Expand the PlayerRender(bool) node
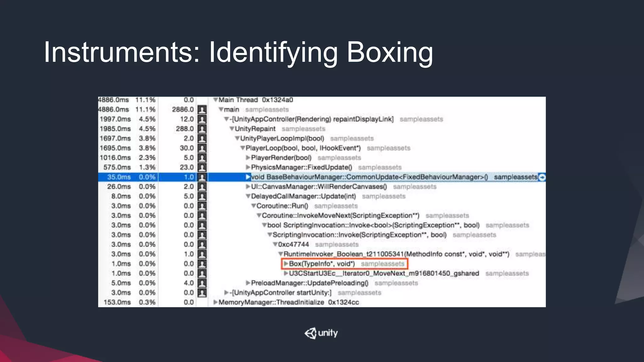This screenshot has height=362, width=644. [248, 158]
